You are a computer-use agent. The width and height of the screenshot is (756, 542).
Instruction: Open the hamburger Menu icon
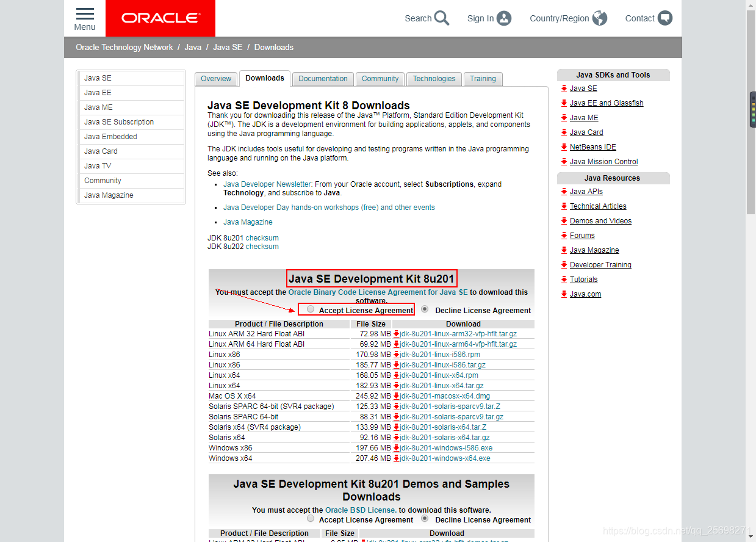85,14
